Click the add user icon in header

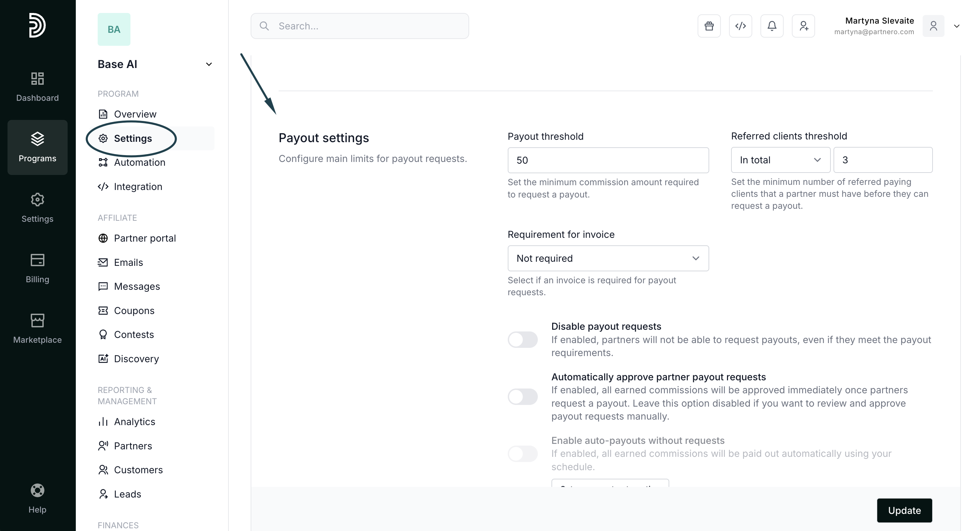tap(803, 26)
